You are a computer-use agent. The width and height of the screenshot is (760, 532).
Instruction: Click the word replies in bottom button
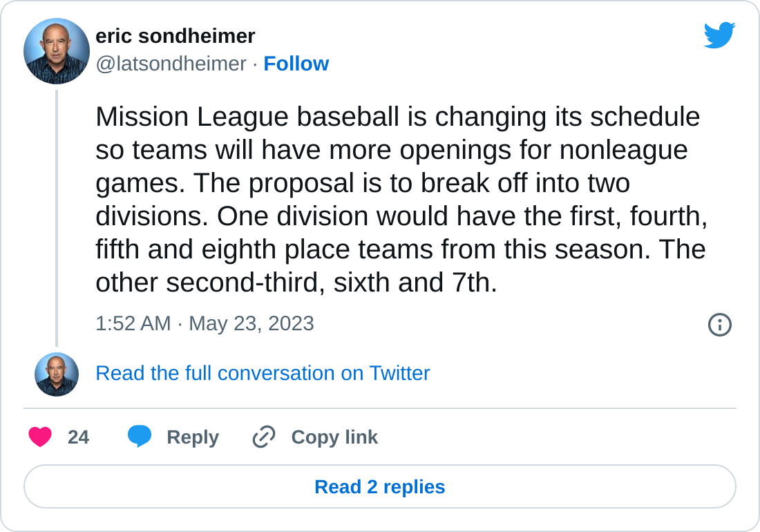414,487
